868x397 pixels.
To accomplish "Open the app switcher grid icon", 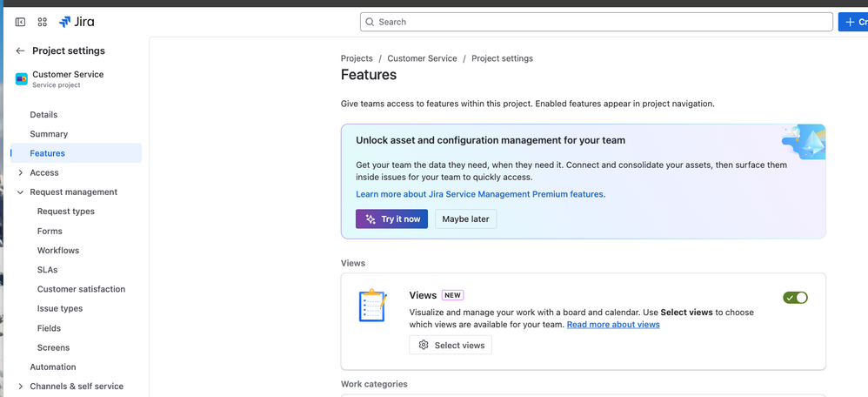I will (x=42, y=22).
